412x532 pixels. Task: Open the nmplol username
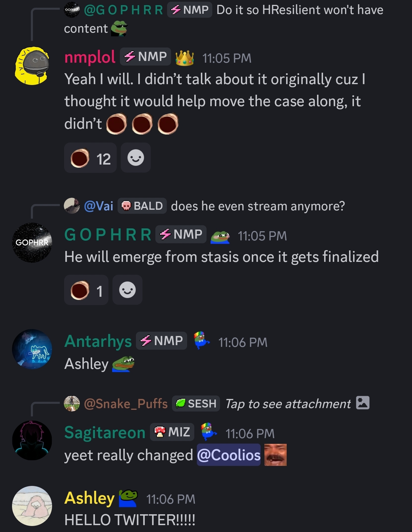click(x=90, y=57)
